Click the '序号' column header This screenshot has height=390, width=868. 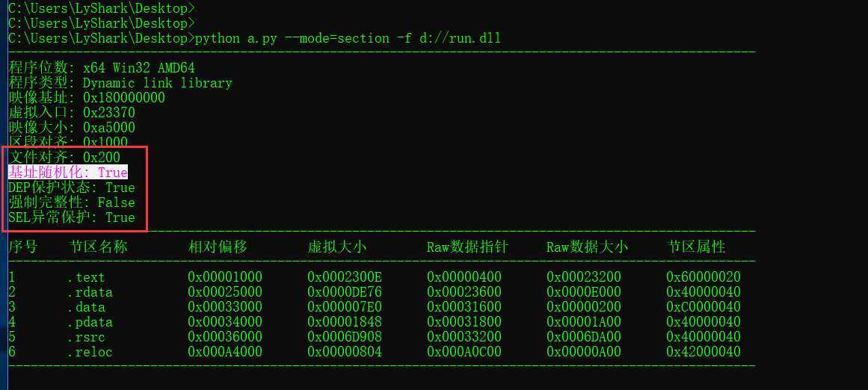(22, 247)
